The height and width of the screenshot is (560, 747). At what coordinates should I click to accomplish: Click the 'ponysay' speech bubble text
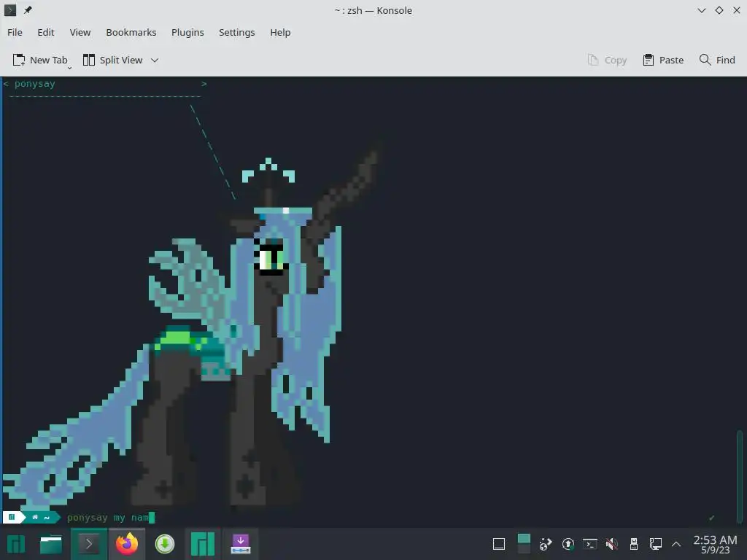[x=35, y=84]
